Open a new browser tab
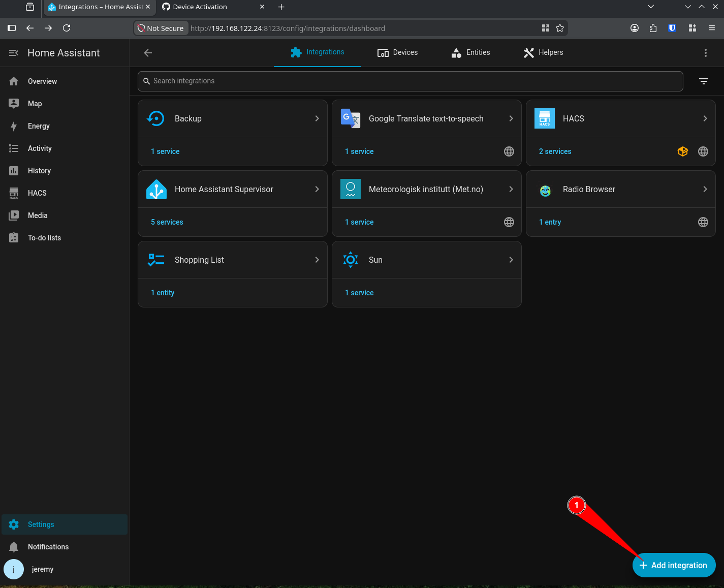 click(281, 7)
